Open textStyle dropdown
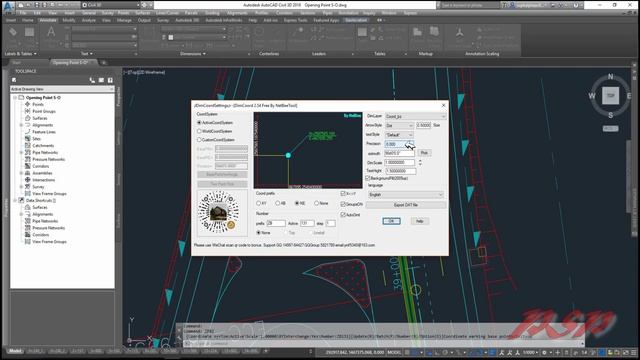640x360 pixels. click(x=399, y=135)
